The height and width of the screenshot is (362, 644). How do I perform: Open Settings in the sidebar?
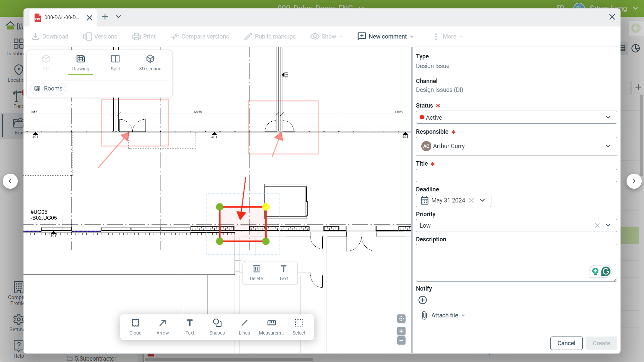17,323
